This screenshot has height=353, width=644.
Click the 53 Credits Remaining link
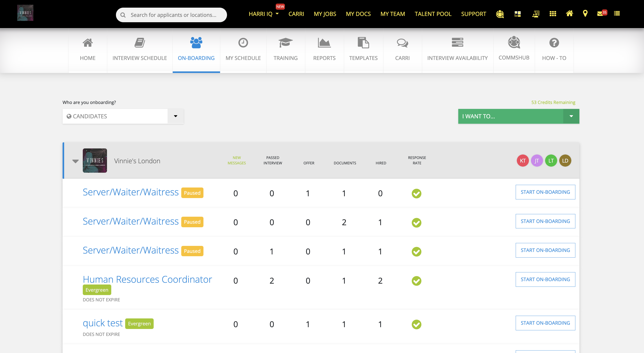pos(553,102)
